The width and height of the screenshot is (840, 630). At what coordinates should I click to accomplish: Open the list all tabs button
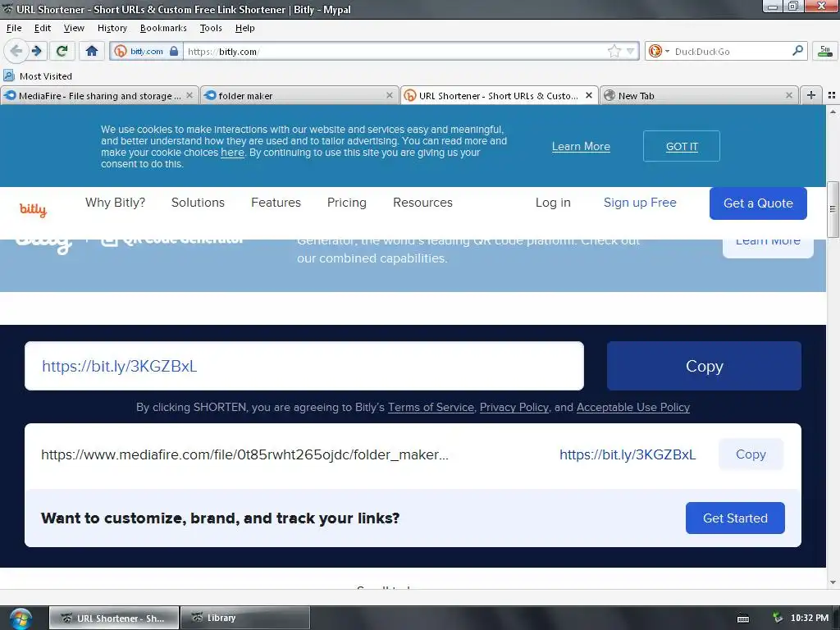(x=832, y=95)
